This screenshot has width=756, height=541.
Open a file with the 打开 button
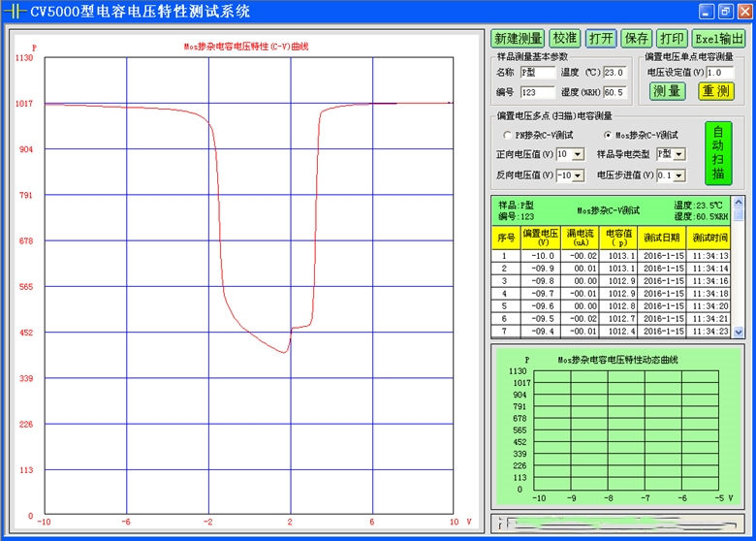(x=601, y=39)
